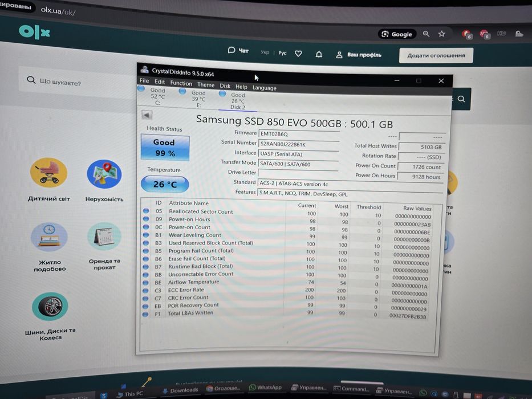The width and height of the screenshot is (532, 399).
Task: Open the Disk menu
Action: coord(225,86)
